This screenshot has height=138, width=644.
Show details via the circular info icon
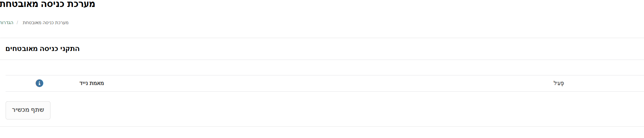point(39,83)
